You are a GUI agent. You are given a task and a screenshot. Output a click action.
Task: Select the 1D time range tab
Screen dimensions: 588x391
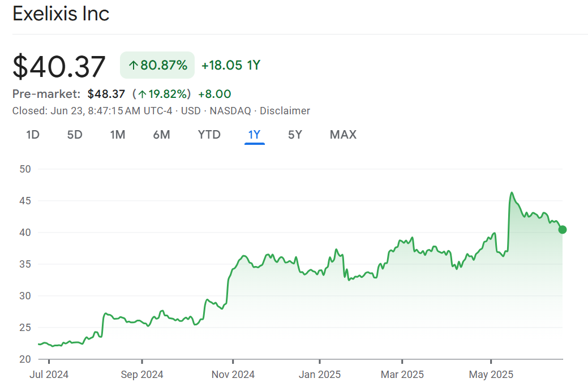click(33, 135)
